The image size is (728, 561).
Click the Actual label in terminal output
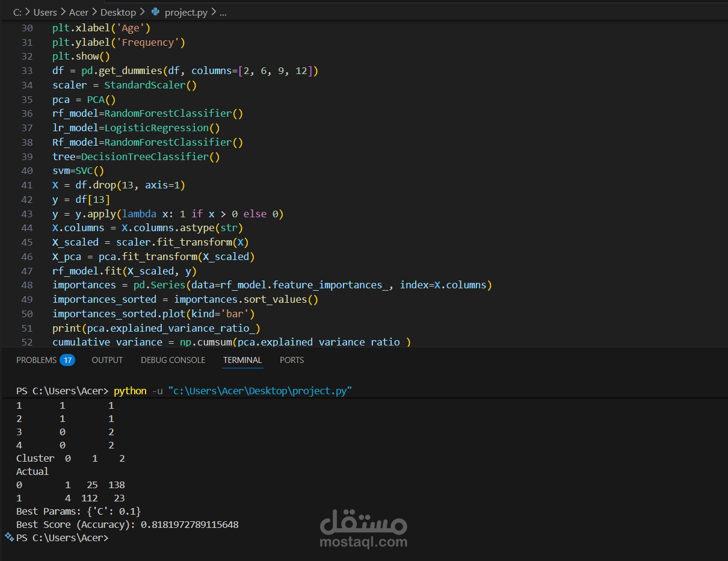pyautogui.click(x=32, y=471)
